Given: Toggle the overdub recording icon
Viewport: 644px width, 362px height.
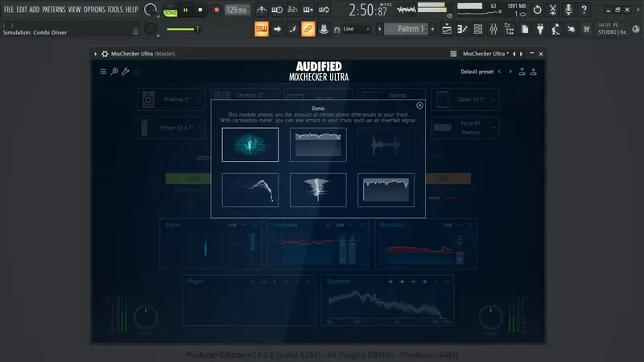Looking at the screenshot, I should (308, 10).
